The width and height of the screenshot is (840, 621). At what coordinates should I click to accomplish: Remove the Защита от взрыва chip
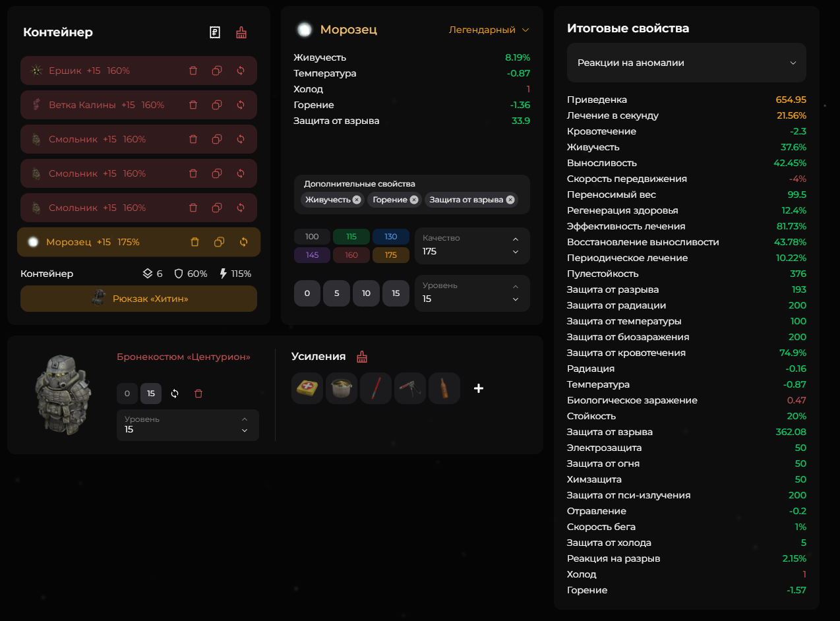(x=510, y=200)
